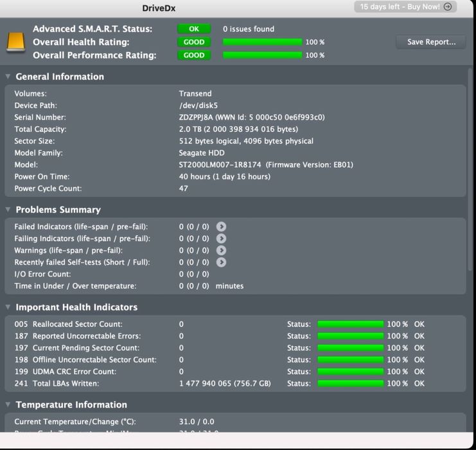
Task: Collapse the Temperature Information section
Action: click(8, 404)
